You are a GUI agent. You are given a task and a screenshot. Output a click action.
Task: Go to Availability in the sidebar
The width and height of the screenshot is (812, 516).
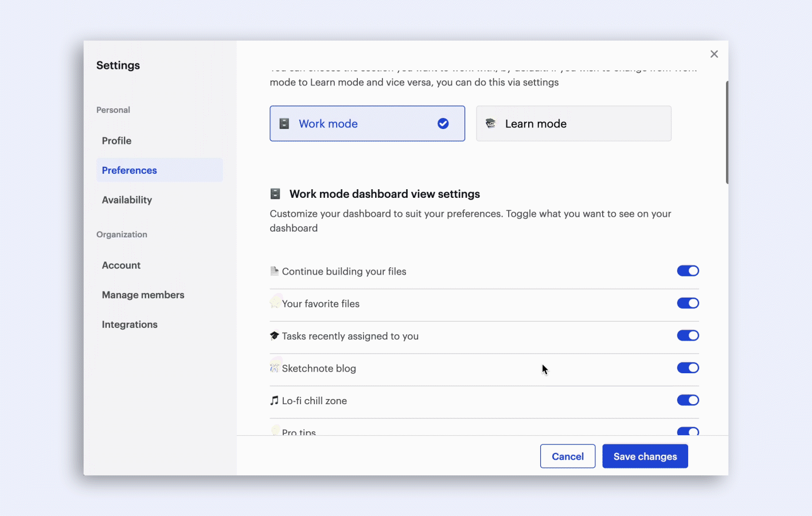point(127,200)
